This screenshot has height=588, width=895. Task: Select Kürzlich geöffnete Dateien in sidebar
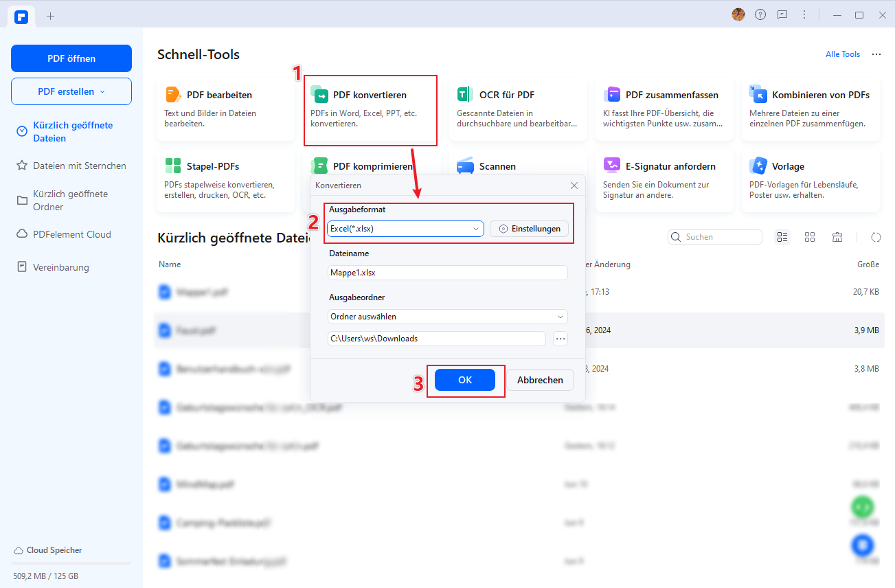pos(71,132)
